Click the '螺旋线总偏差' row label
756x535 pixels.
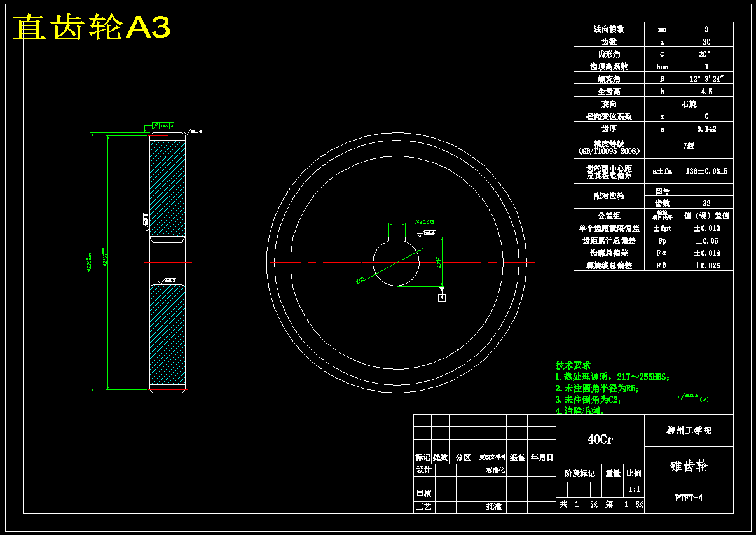tap(609, 265)
